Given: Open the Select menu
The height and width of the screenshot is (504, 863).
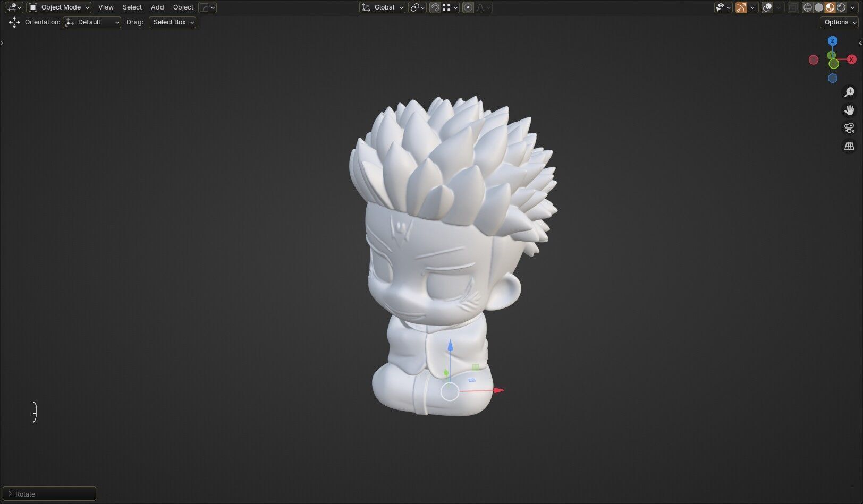Looking at the screenshot, I should pyautogui.click(x=132, y=7).
